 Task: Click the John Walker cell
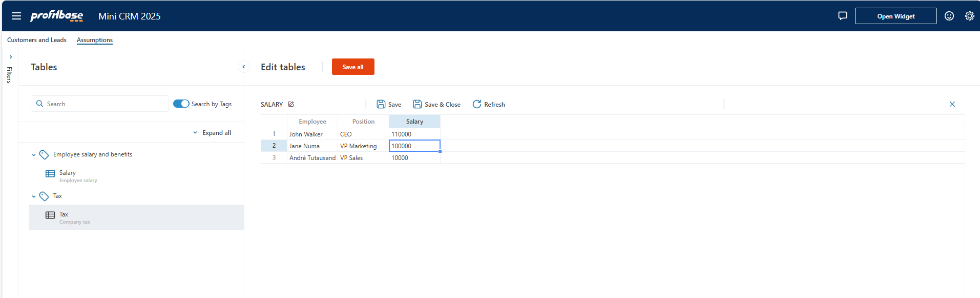point(312,134)
